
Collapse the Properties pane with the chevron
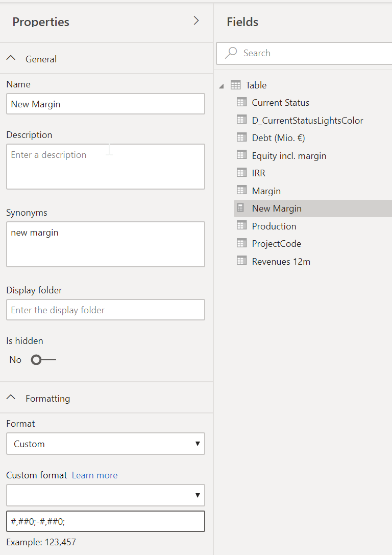pyautogui.click(x=196, y=21)
